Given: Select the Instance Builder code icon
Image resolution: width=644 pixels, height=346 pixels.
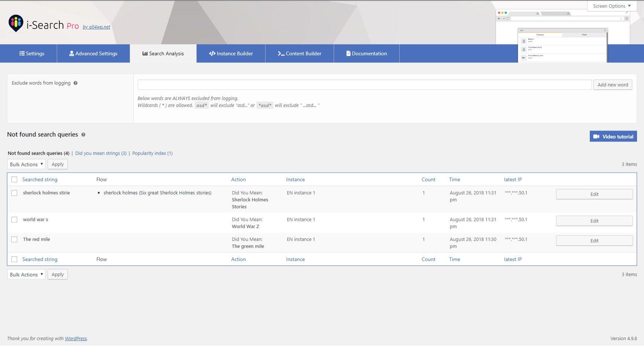Looking at the screenshot, I should [x=212, y=54].
